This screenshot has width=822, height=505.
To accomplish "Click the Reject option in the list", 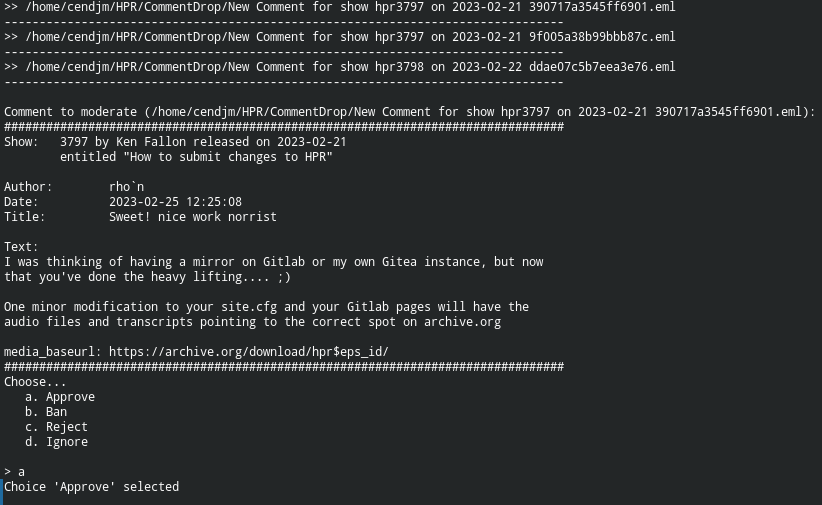I will click(x=56, y=427).
